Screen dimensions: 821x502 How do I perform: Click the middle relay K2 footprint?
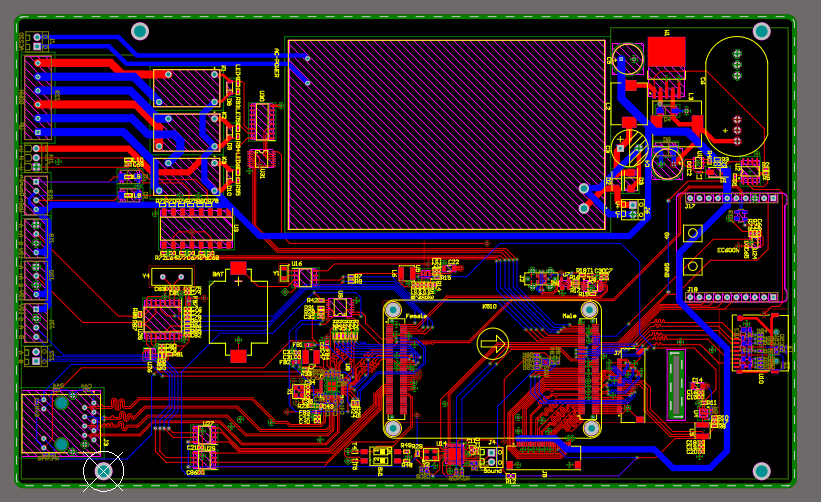click(x=186, y=132)
